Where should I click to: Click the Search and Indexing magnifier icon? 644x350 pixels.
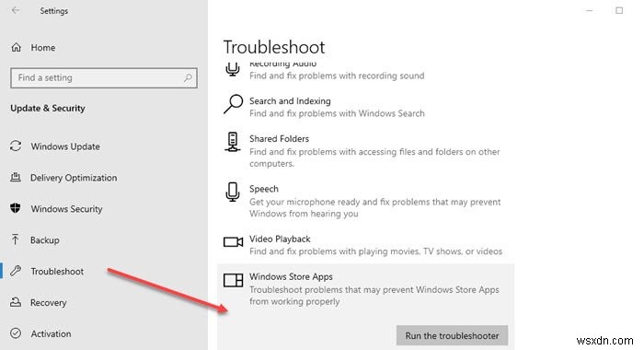[233, 104]
